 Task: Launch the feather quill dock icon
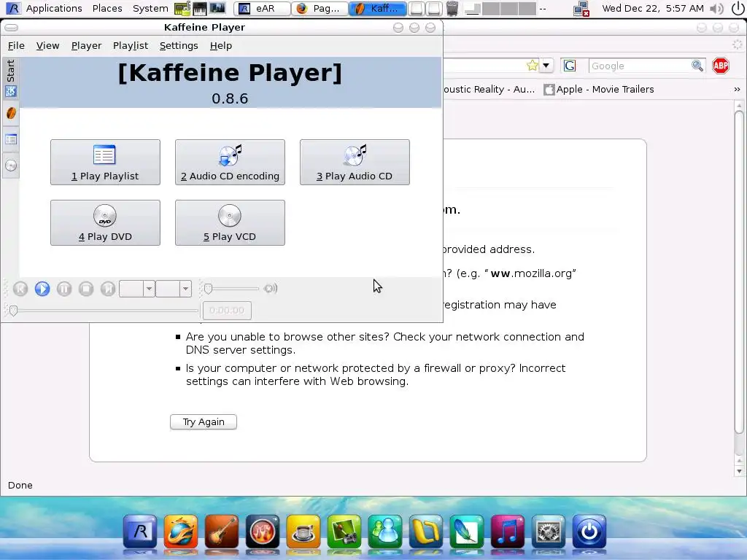pyautogui.click(x=466, y=532)
